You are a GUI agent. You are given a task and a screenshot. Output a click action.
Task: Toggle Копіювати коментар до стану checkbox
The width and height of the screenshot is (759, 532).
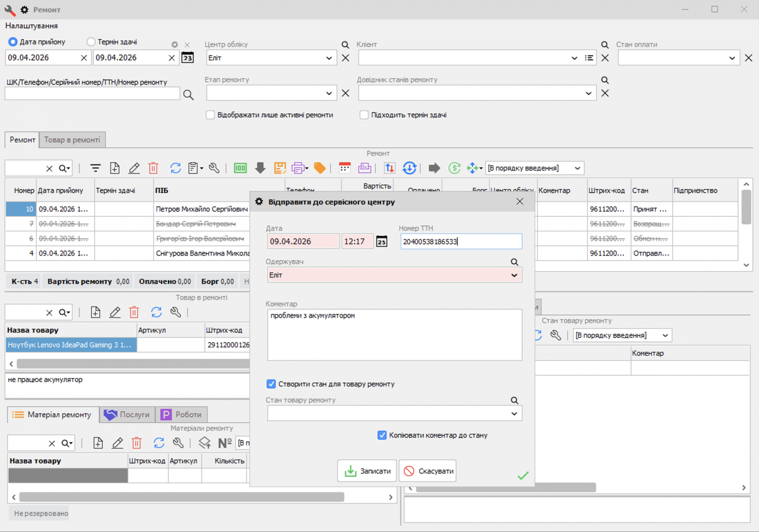coord(382,435)
